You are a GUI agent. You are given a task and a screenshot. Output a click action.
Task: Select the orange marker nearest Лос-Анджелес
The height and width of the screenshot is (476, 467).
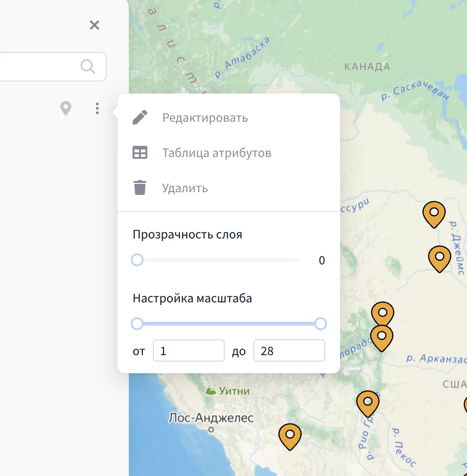click(x=290, y=436)
